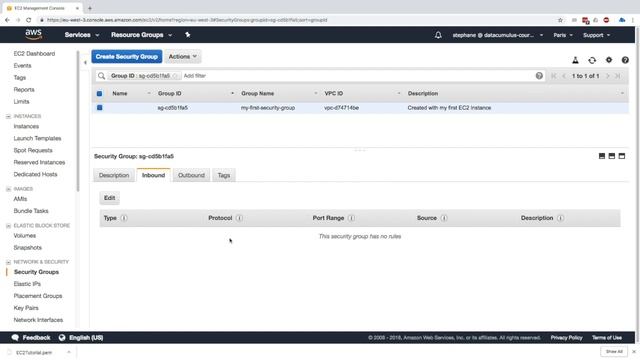Open the Services dropdown
The image size is (640, 360).
click(x=82, y=35)
